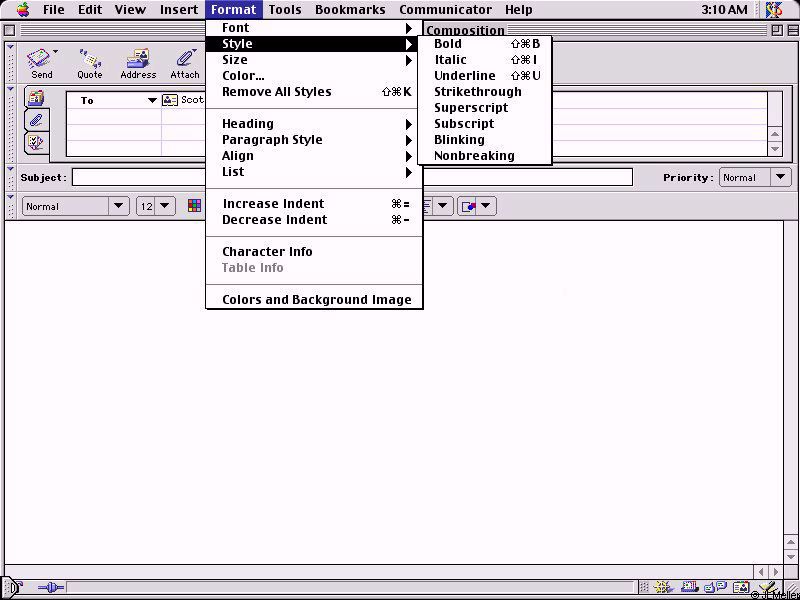Click the insert object icon in formatting bar
This screenshot has height=600, width=800.
click(467, 206)
